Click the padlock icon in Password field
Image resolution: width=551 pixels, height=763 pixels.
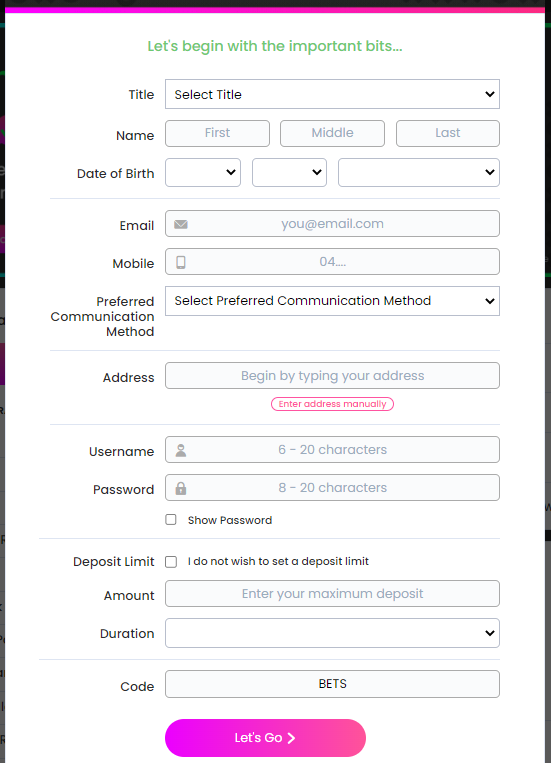click(181, 488)
